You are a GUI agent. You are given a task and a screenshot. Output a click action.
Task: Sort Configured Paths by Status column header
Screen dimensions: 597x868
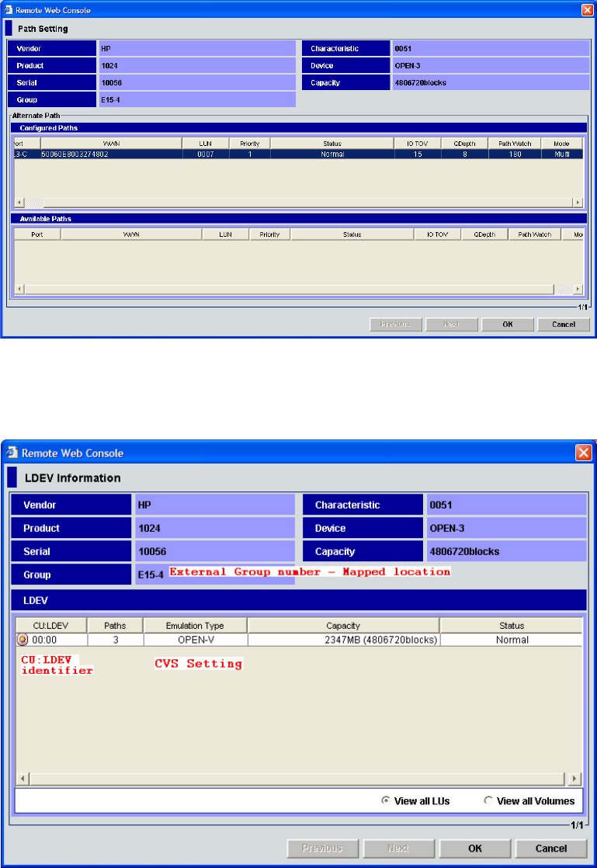[x=332, y=144]
